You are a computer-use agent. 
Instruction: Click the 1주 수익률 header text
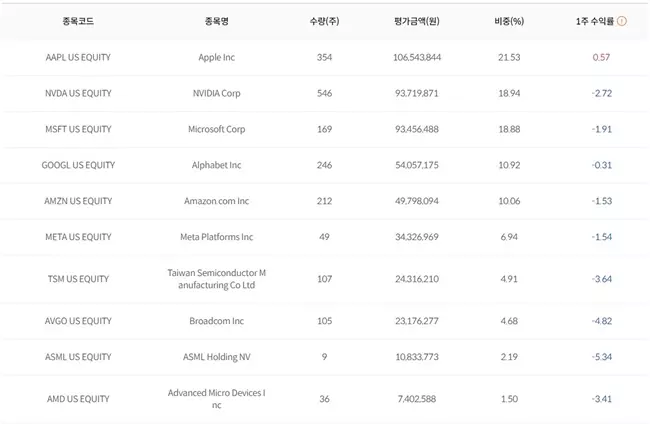tap(594, 21)
